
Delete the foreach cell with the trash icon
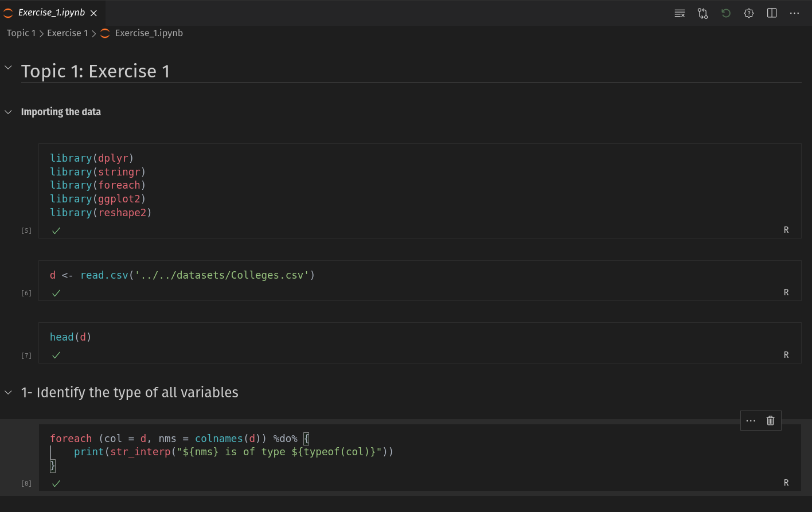coord(771,420)
